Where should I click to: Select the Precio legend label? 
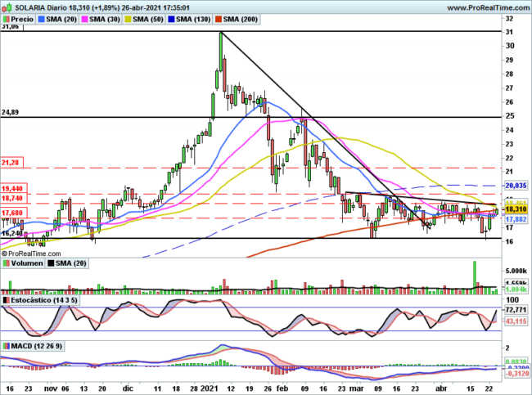22,20
